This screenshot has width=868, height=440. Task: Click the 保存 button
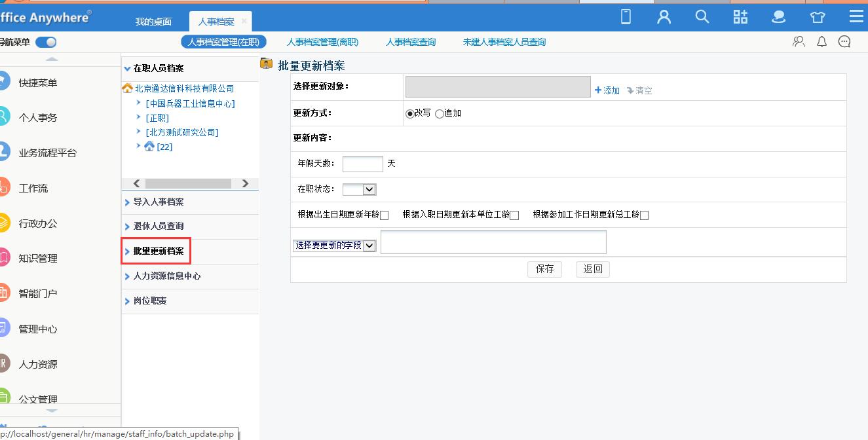544,269
